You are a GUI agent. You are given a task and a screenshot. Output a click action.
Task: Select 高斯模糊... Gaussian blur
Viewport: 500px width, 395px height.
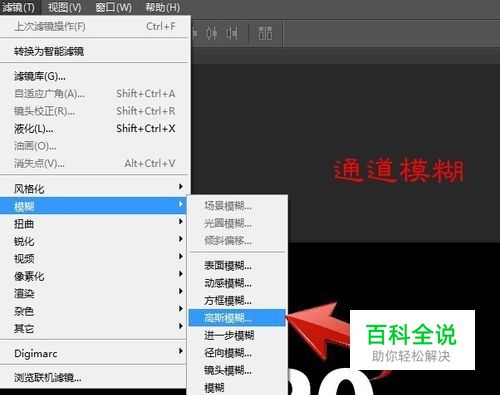pos(237,318)
